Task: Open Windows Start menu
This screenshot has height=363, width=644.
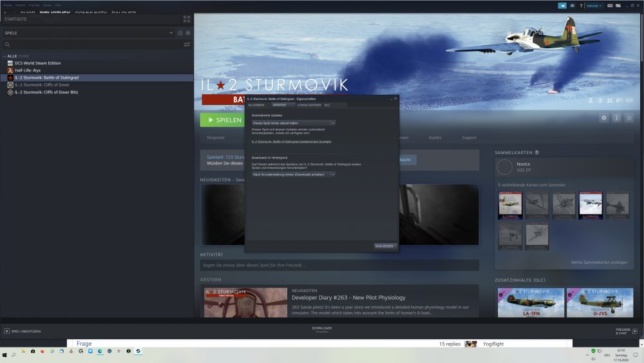Action: 5,355
